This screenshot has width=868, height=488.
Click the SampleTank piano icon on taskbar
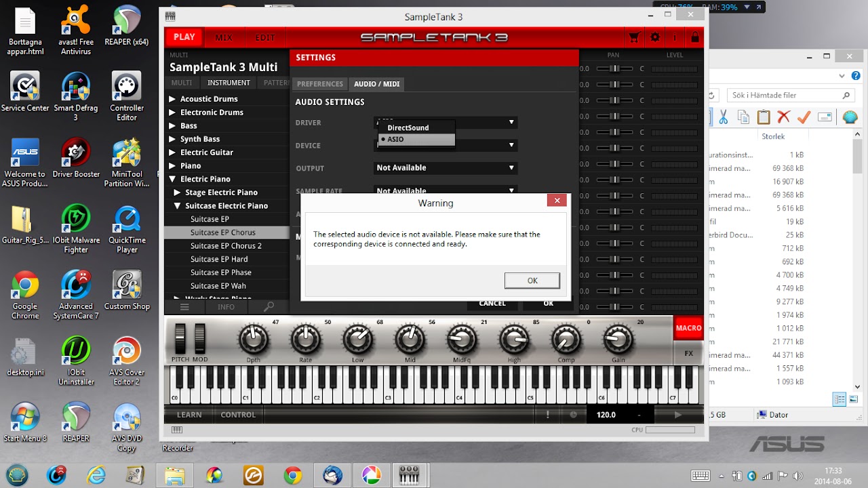click(410, 475)
